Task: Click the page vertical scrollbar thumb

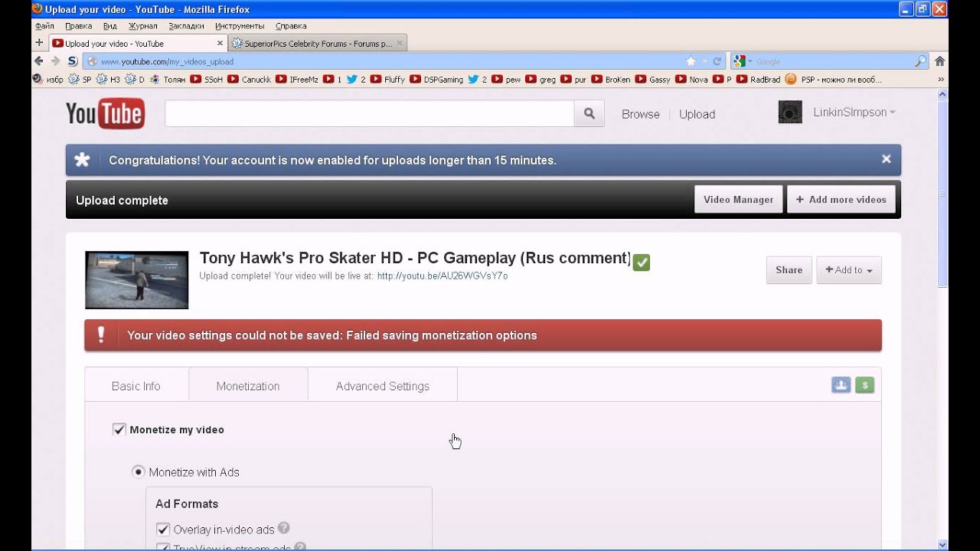Action: [942, 194]
